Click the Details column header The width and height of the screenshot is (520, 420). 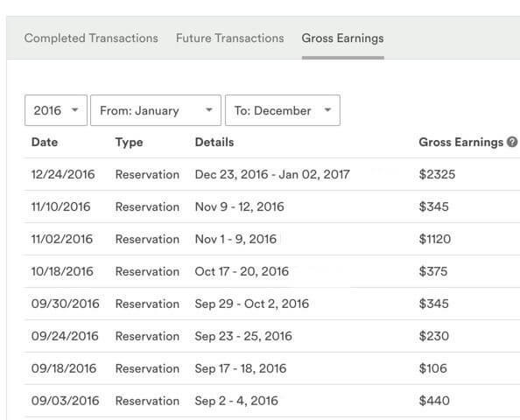pos(214,143)
